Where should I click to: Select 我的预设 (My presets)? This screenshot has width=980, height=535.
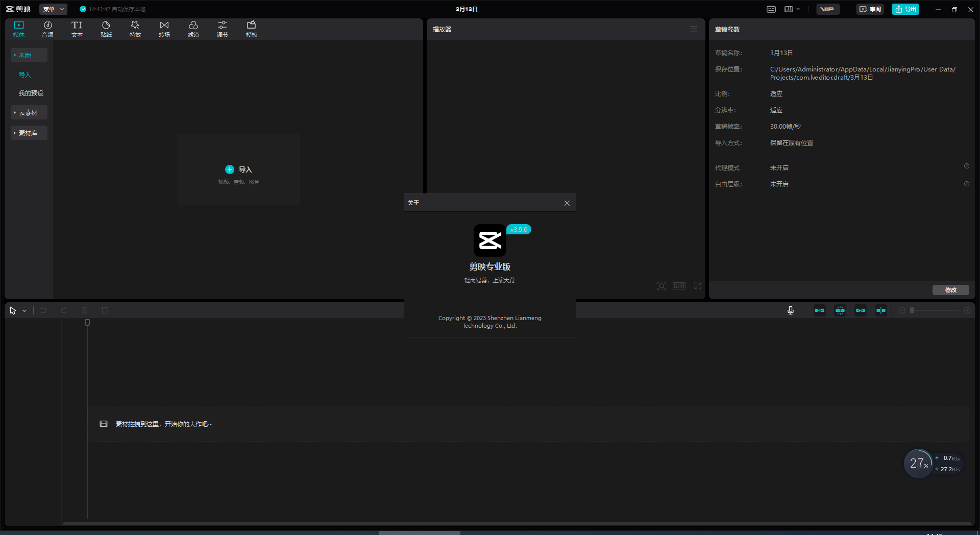point(31,93)
